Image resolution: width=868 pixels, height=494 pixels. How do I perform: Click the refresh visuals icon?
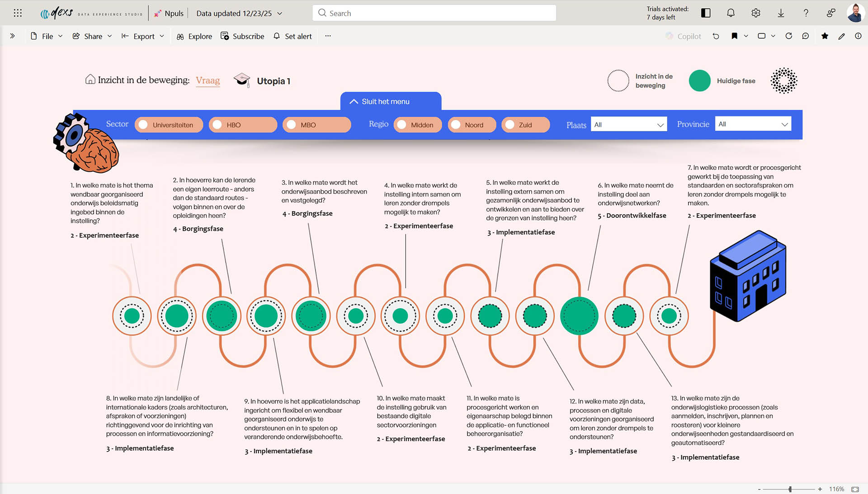coord(789,36)
